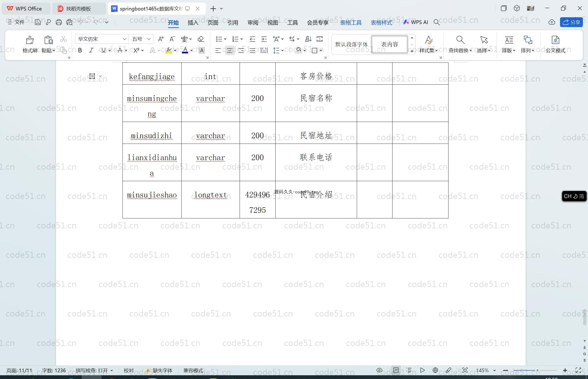Expand line spacing dropdown
This screenshot has width=588, height=379.
(282, 50)
